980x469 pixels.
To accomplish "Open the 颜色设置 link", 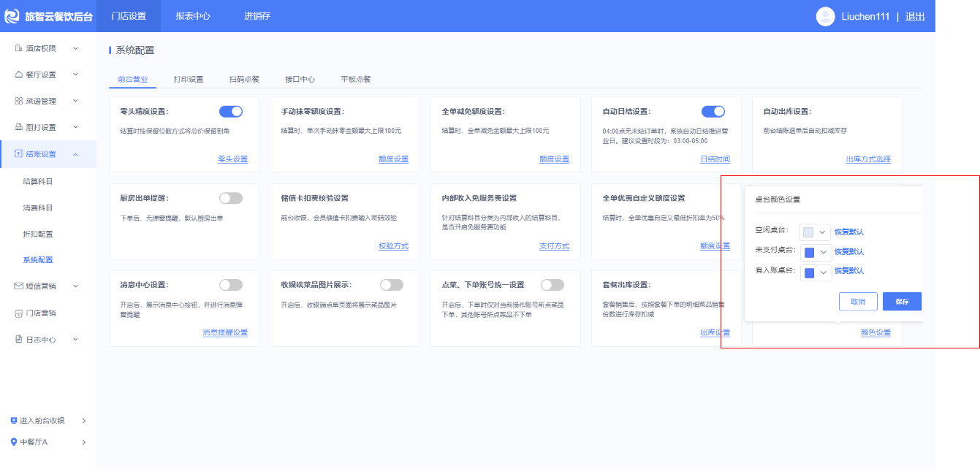I will (875, 332).
